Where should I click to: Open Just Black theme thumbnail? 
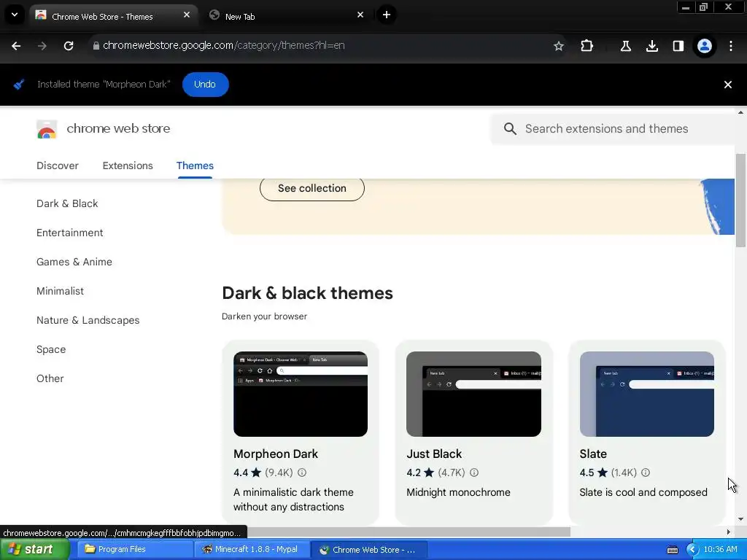click(x=473, y=394)
